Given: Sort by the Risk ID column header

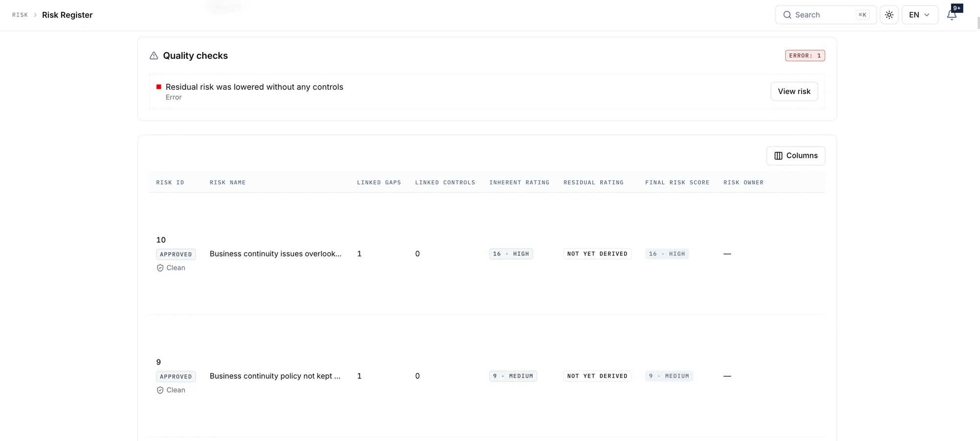Looking at the screenshot, I should (170, 182).
